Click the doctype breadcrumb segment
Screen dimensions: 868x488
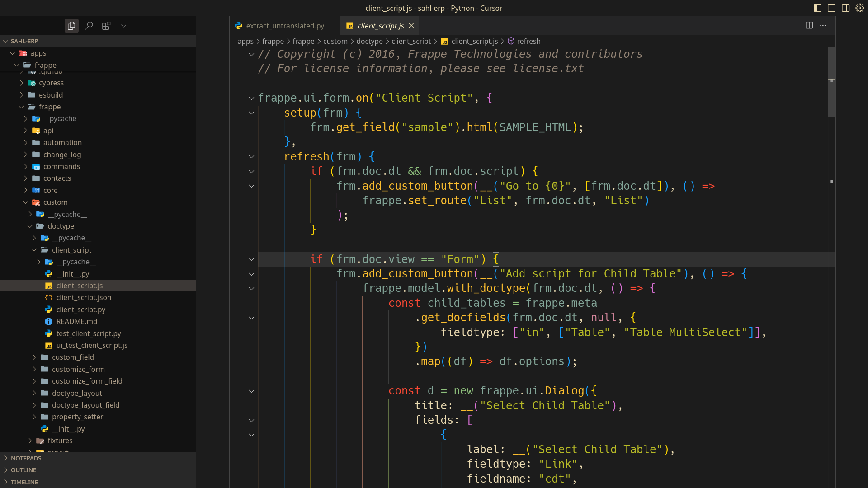[369, 41]
